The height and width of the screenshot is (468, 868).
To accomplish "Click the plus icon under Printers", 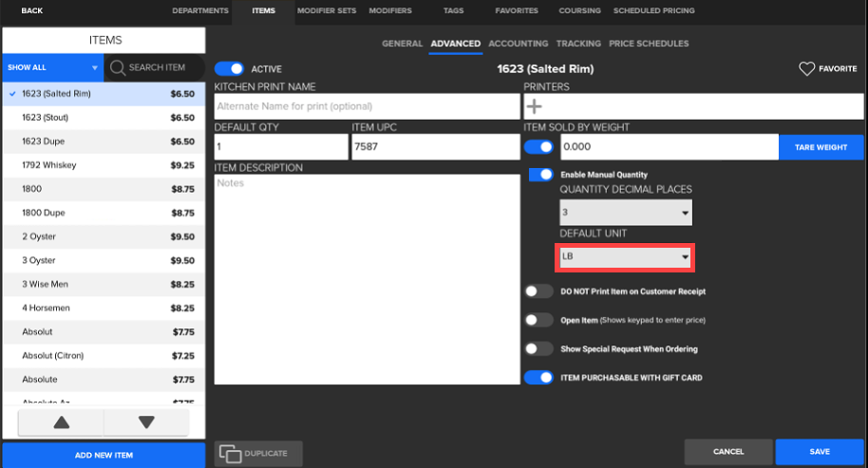I will (x=535, y=106).
